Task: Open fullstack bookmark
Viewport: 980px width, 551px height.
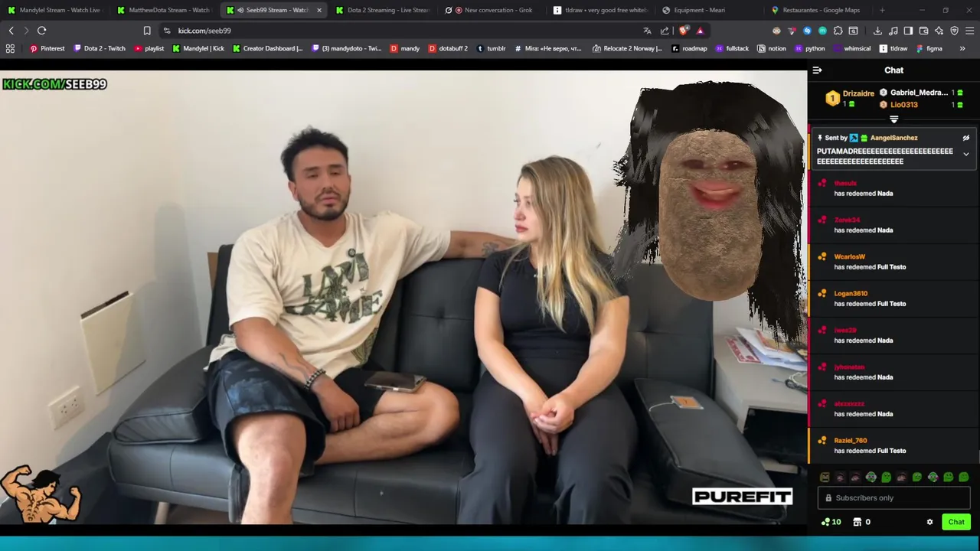Action: [x=732, y=48]
